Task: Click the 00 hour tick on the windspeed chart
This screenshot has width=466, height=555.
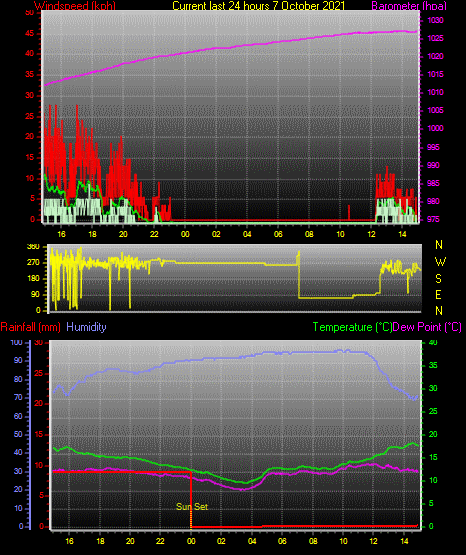Action: (x=185, y=234)
